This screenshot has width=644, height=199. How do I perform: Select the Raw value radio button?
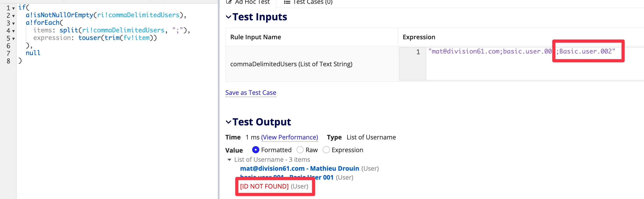[x=300, y=150]
